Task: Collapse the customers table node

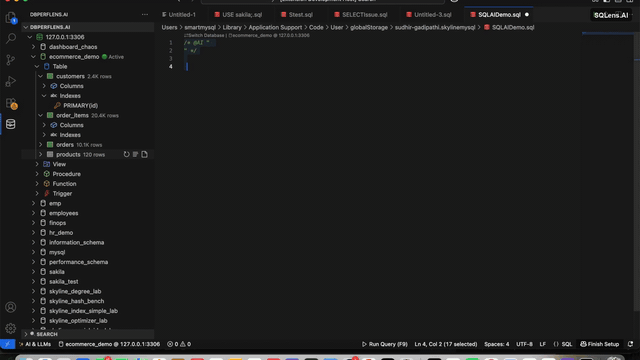Action: tap(40, 76)
